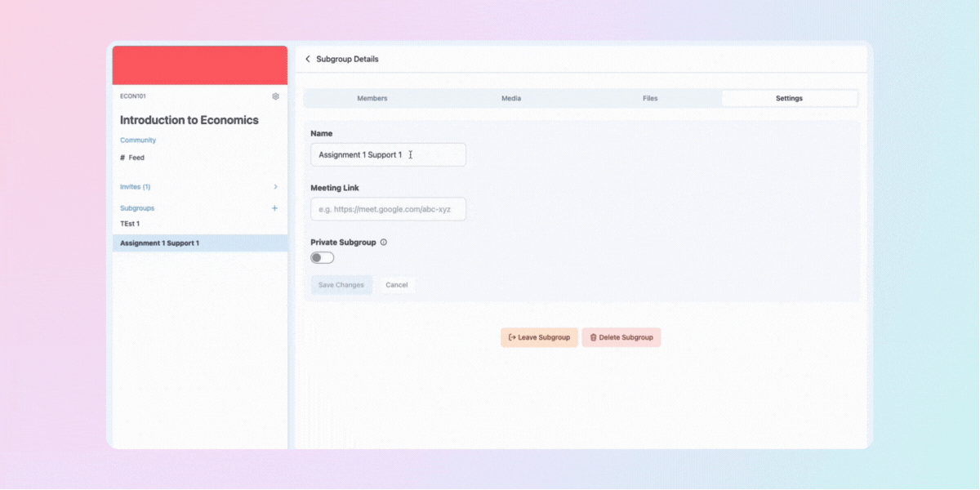The image size is (980, 490).
Task: Click the hash icon beside Feed
Action: click(122, 158)
